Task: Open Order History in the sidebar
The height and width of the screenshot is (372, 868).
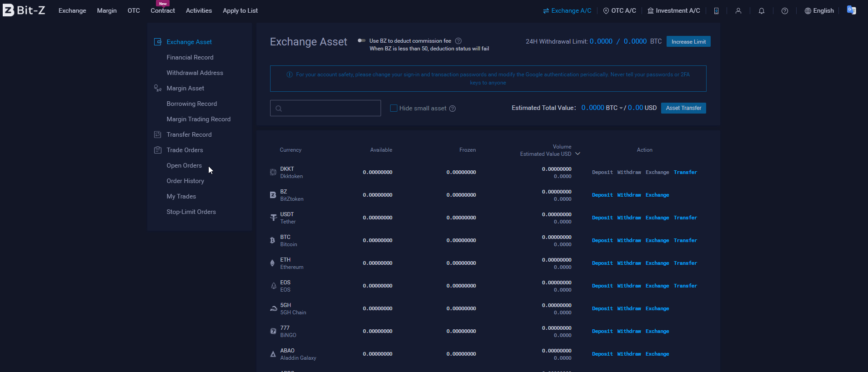Action: 185,181
